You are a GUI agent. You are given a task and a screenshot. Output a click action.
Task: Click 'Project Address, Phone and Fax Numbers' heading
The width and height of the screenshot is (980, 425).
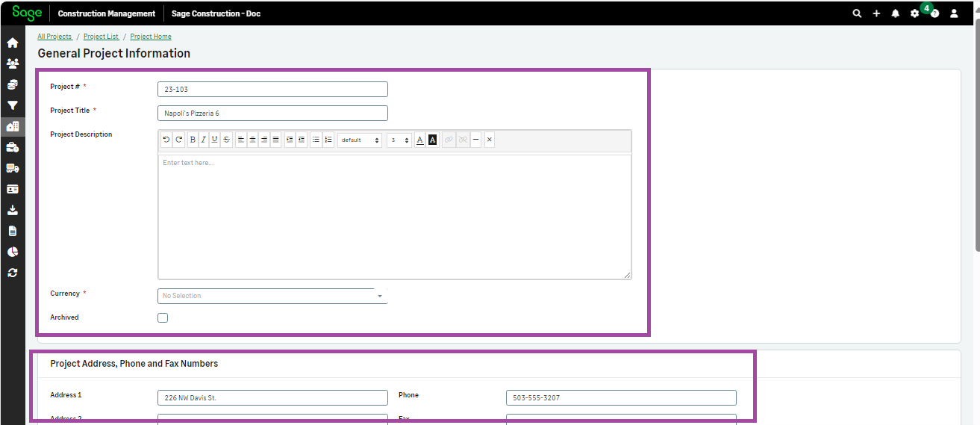coord(134,364)
